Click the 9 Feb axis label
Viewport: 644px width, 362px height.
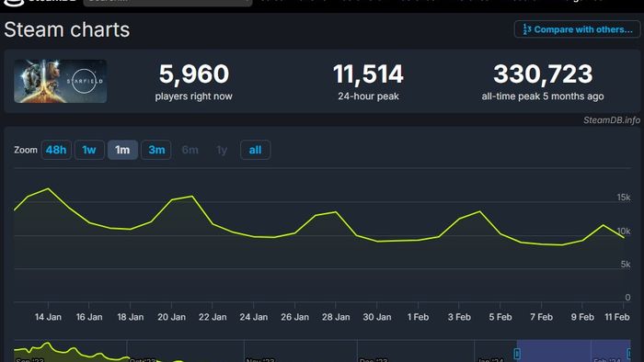pos(582,317)
